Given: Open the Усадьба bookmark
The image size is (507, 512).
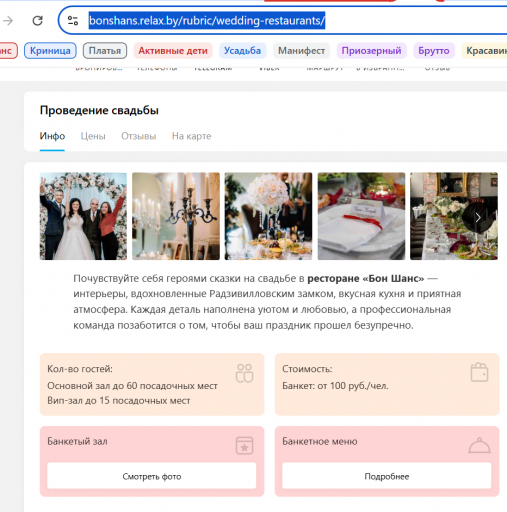Looking at the screenshot, I should 242,51.
